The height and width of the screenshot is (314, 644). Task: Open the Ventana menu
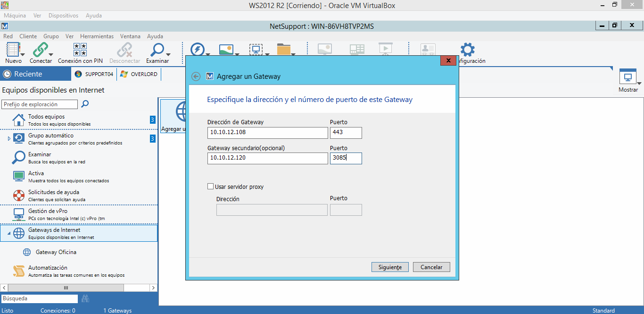[x=130, y=36]
